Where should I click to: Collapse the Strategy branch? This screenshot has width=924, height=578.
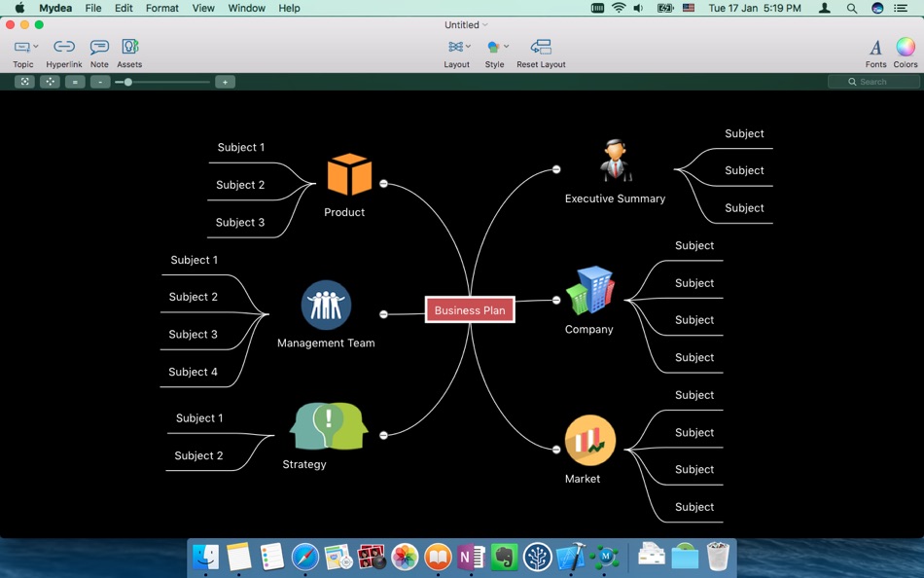pyautogui.click(x=383, y=435)
